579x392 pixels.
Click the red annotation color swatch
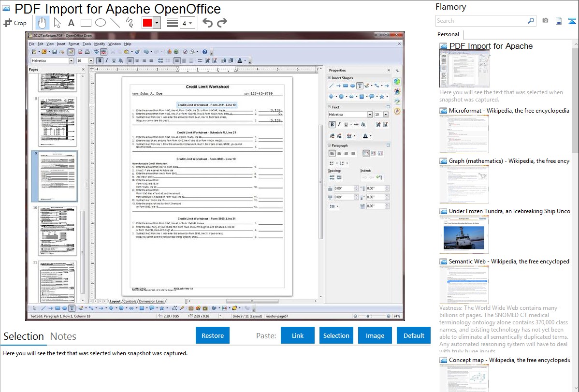(x=147, y=23)
